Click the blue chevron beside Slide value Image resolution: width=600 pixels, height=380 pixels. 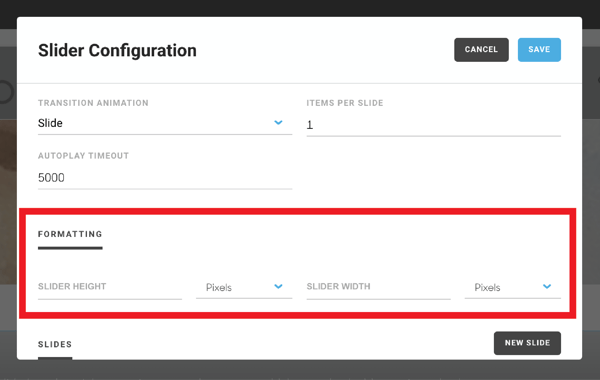279,122
